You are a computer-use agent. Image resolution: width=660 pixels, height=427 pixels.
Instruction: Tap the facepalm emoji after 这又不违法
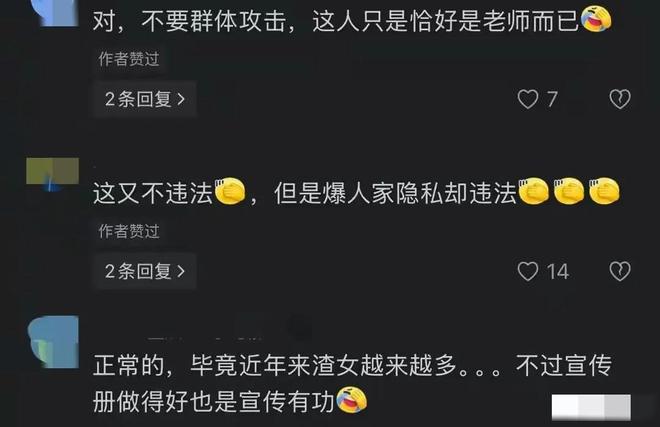click(230, 192)
